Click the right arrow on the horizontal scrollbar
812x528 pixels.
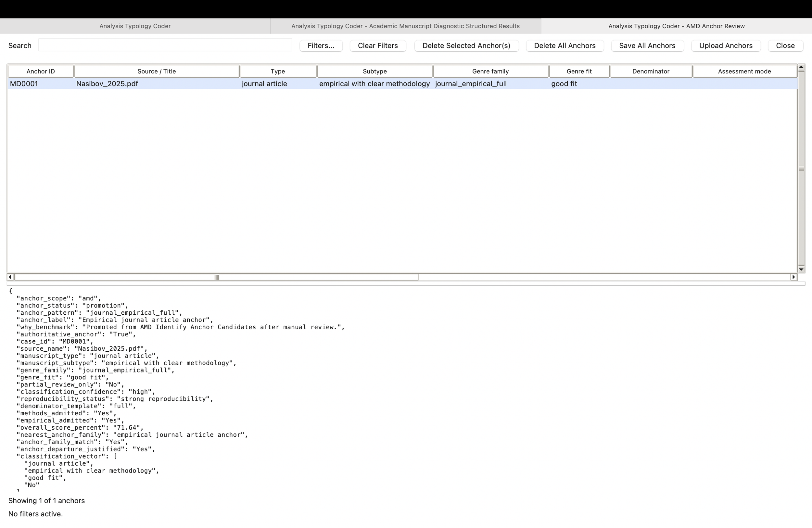(x=793, y=277)
